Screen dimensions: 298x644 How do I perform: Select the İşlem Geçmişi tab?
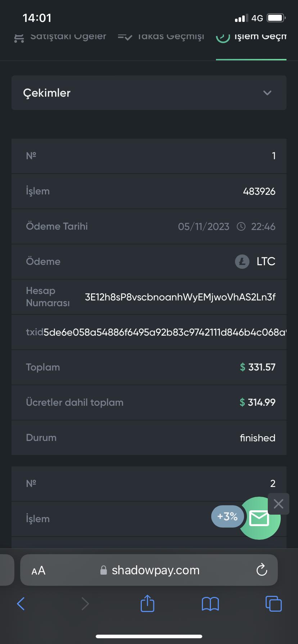point(251,37)
